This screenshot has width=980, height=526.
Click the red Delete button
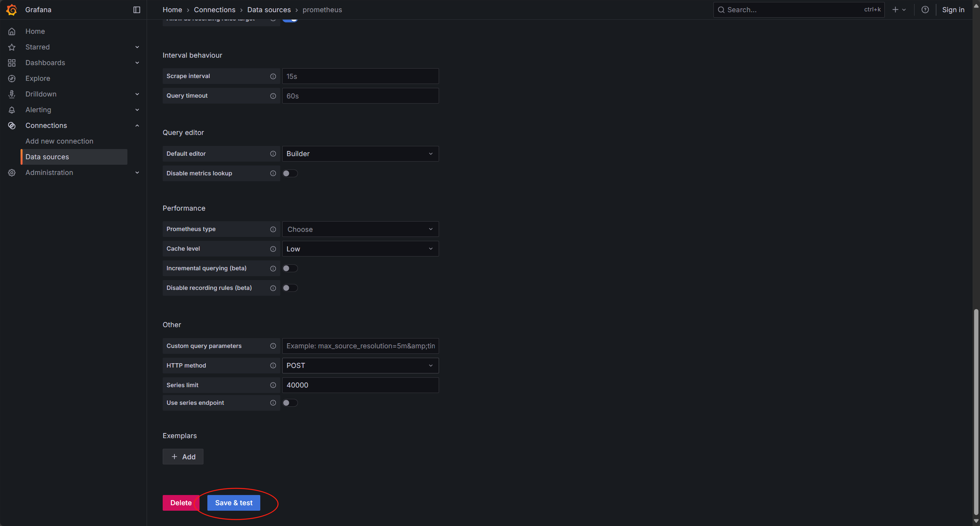click(x=181, y=503)
